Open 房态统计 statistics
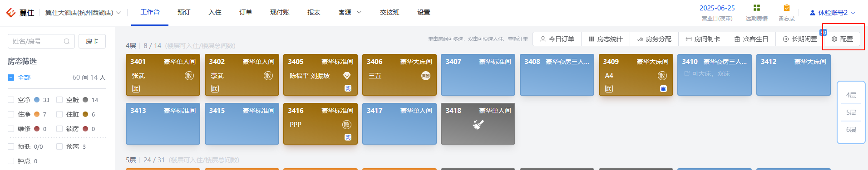The width and height of the screenshot is (868, 170). click(605, 39)
